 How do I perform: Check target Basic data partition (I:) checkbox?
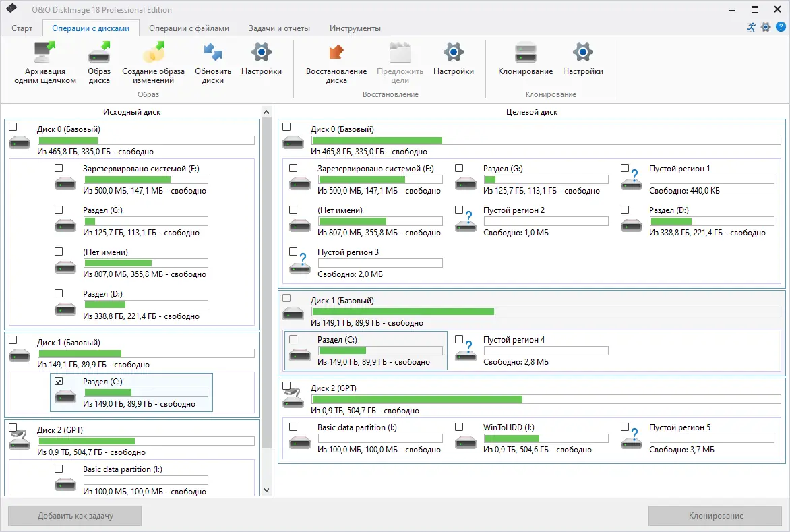point(293,427)
